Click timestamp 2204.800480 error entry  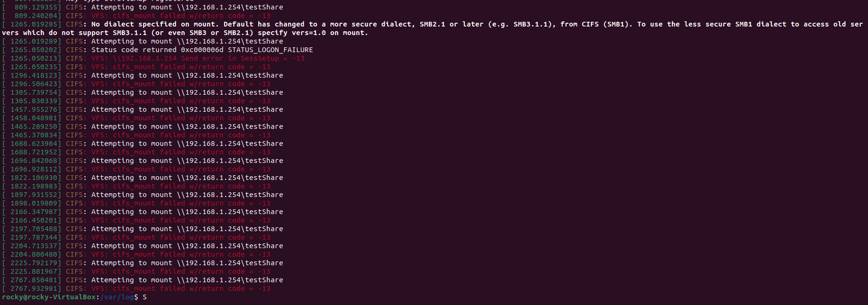36,254
